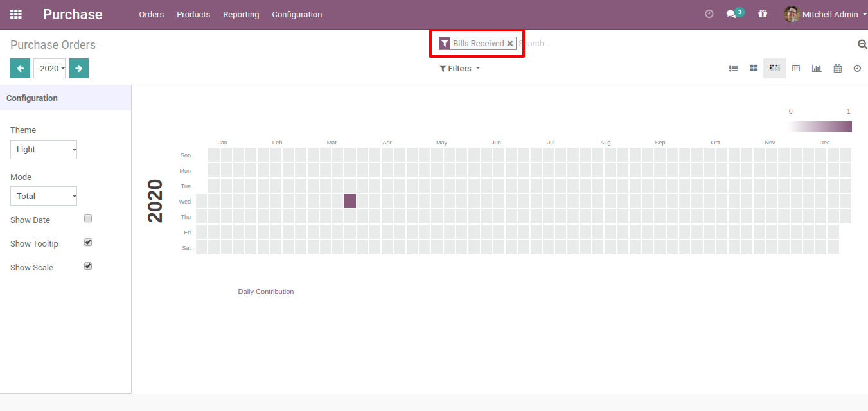Switch to pivot table view
The height and width of the screenshot is (411, 868).
coord(796,68)
